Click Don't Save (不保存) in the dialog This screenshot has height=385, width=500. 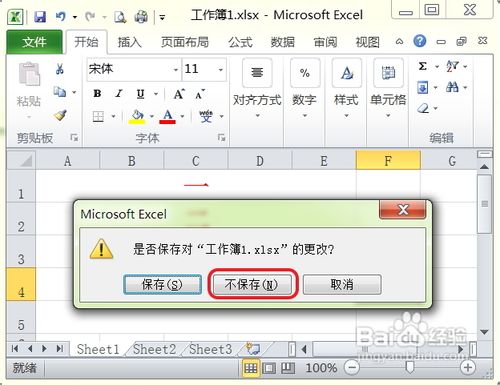coord(252,284)
